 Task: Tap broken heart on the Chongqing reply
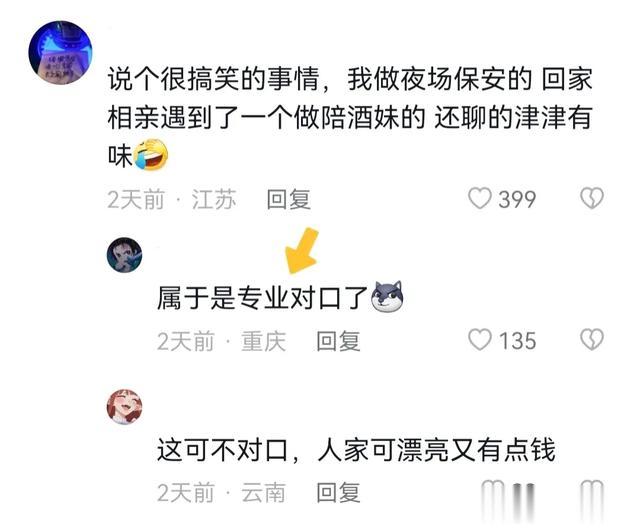coord(592,340)
